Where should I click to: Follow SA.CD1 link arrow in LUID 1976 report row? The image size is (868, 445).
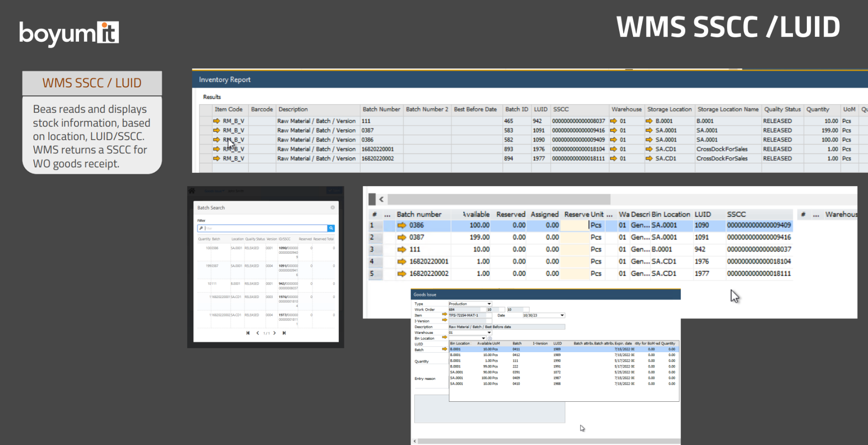pos(649,149)
